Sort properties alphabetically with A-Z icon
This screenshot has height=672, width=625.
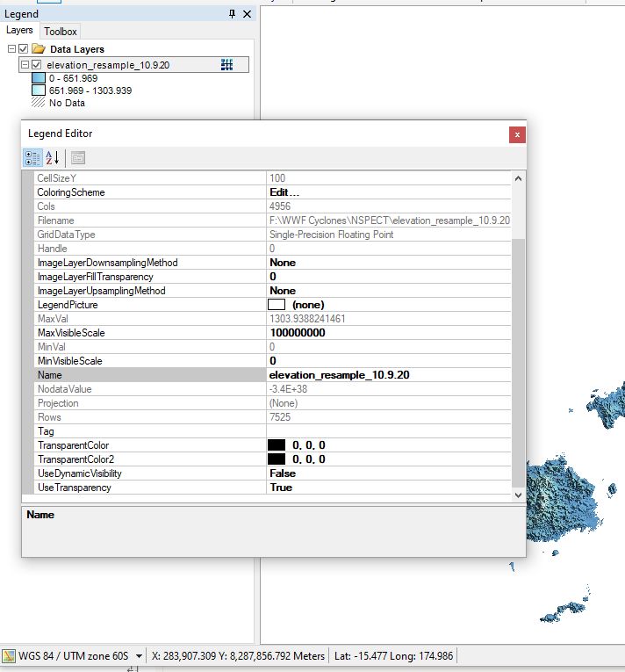(53, 158)
